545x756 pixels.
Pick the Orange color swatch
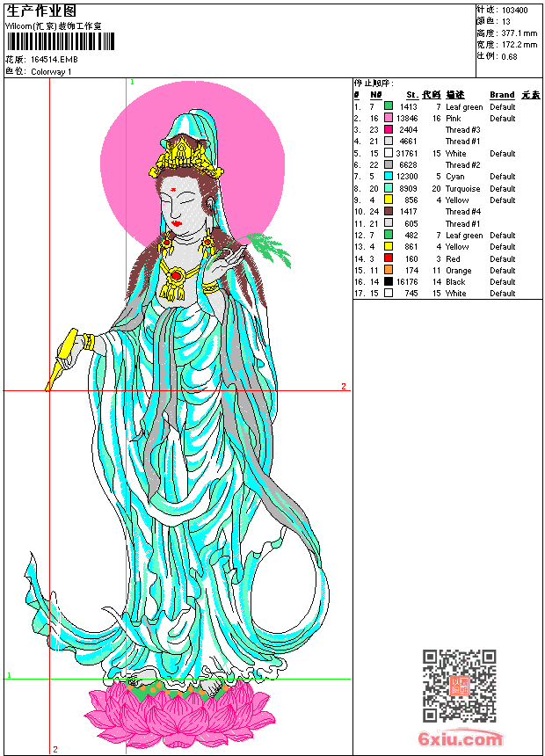[389, 270]
